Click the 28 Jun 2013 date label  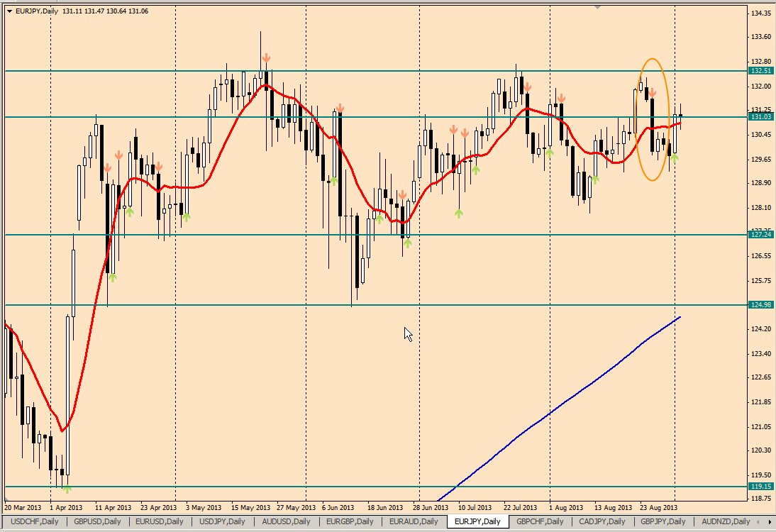pos(431,507)
